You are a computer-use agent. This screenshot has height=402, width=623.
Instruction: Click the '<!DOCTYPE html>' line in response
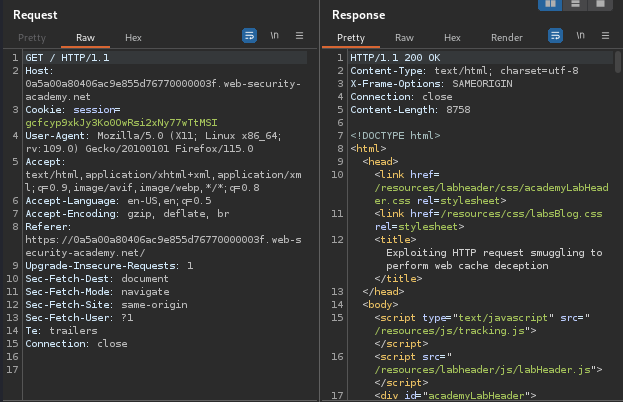(395, 136)
